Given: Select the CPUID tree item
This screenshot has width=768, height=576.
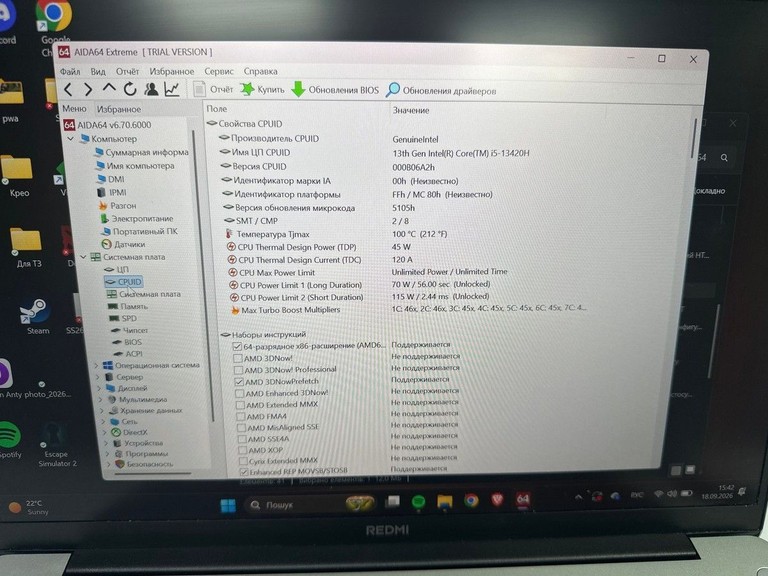Looking at the screenshot, I should click(123, 282).
